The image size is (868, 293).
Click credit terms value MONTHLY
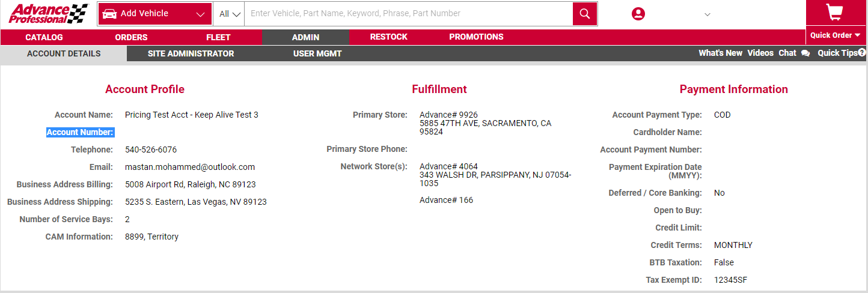733,245
